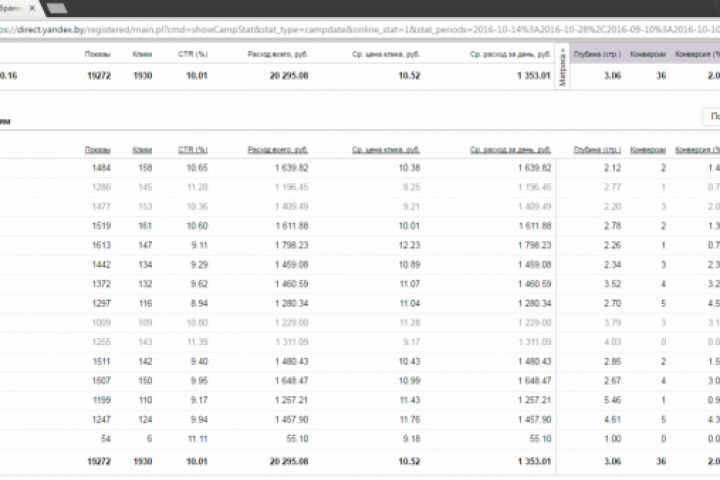This screenshot has height=480, width=720.
Task: Select the depth value 3.52
Action: 613,284
